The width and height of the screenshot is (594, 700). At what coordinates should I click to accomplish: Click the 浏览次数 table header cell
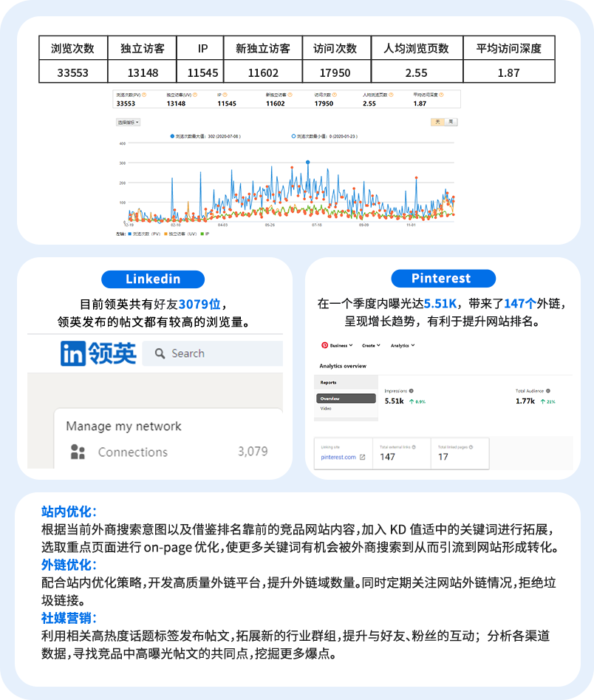73,48
